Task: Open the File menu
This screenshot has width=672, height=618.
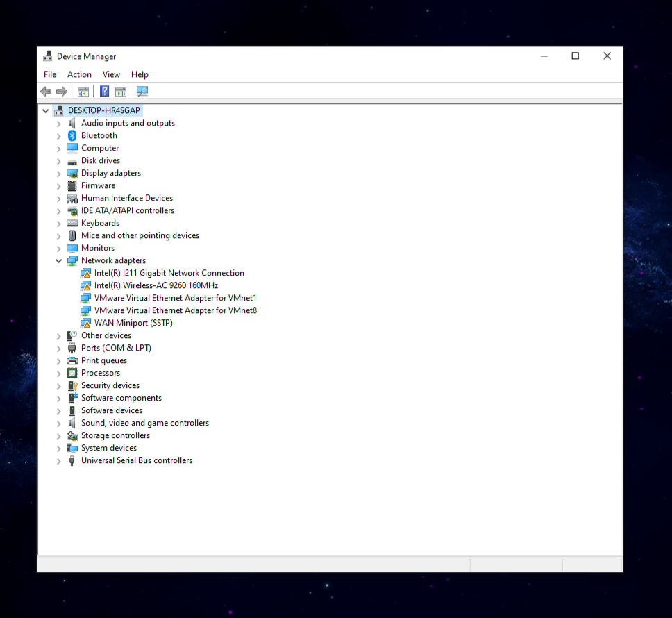Action: click(50, 74)
